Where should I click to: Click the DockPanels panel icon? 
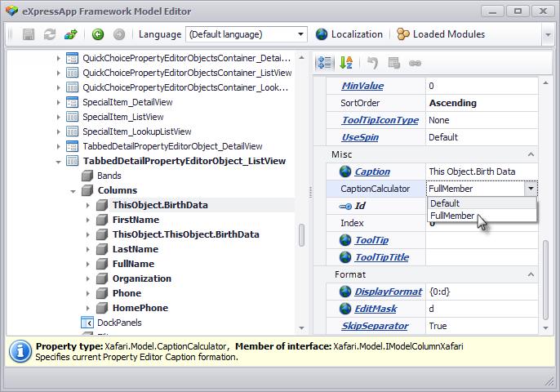(87, 323)
